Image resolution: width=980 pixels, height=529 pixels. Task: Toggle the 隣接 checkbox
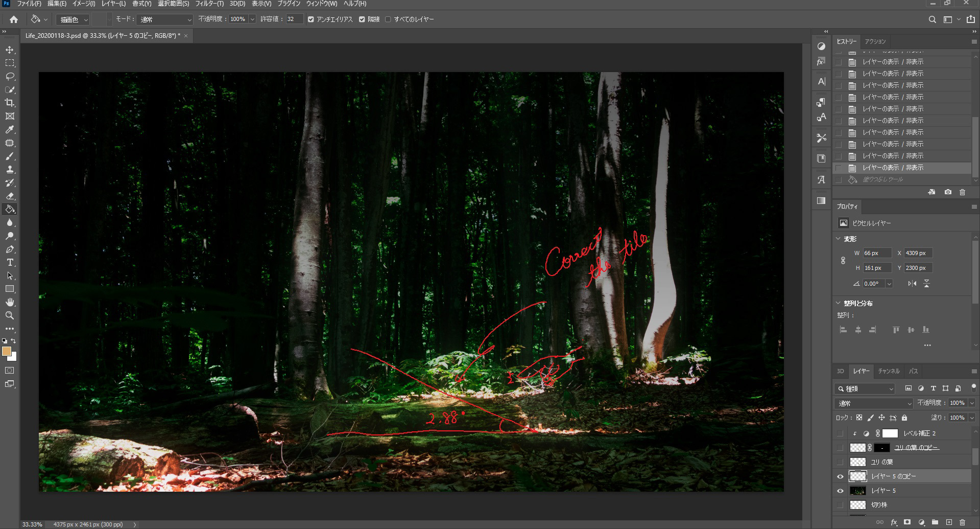tap(362, 19)
